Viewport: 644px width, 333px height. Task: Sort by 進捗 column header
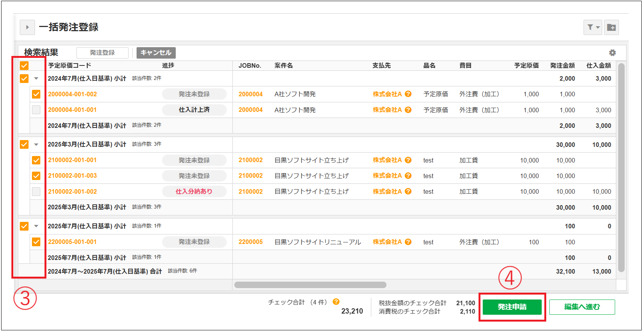click(168, 65)
